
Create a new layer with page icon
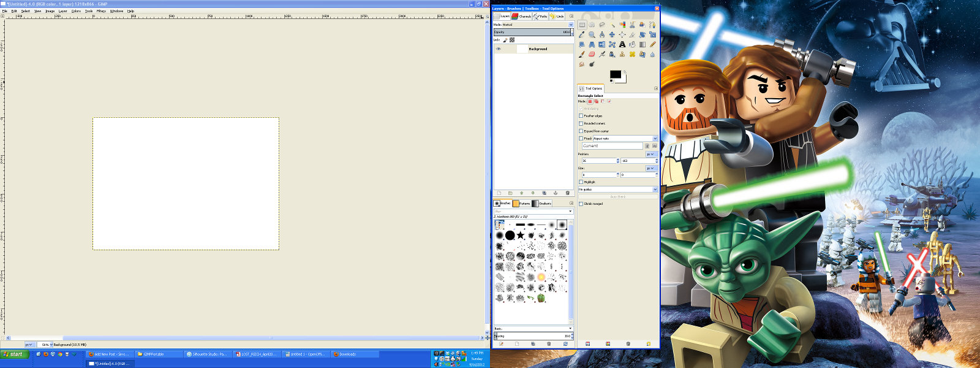499,193
